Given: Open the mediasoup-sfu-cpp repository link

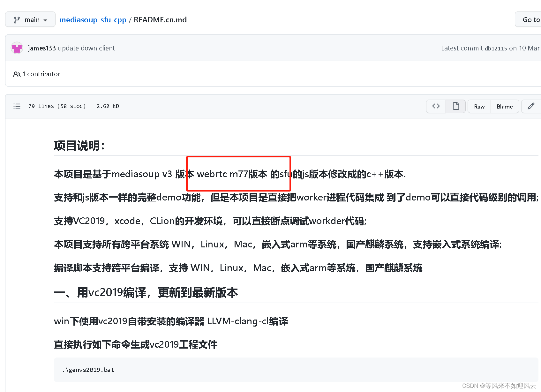Looking at the screenshot, I should point(93,19).
